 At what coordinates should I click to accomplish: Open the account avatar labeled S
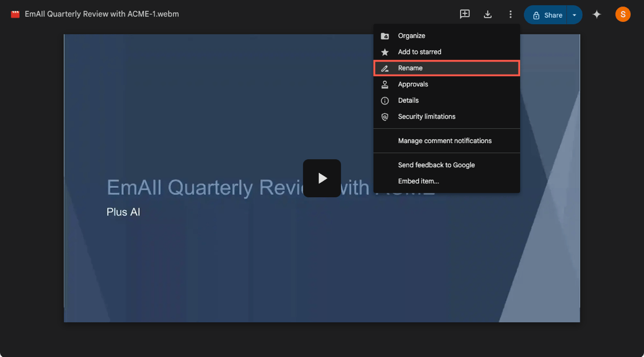[x=623, y=14]
